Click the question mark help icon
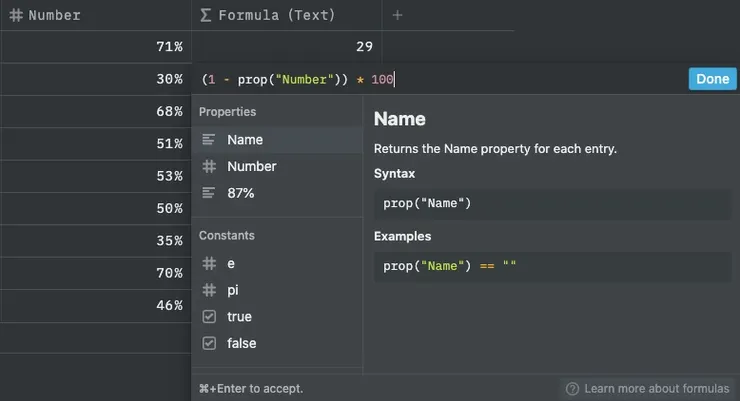The height and width of the screenshot is (401, 740). tap(572, 388)
